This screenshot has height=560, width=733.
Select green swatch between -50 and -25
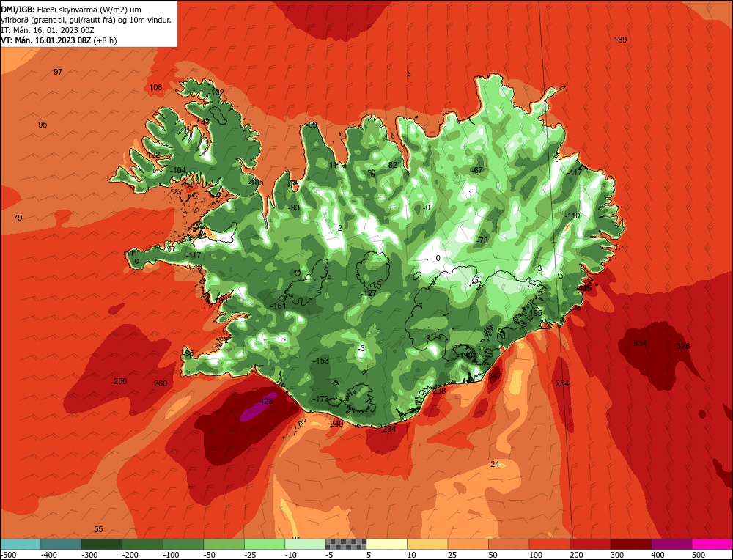[x=224, y=544]
